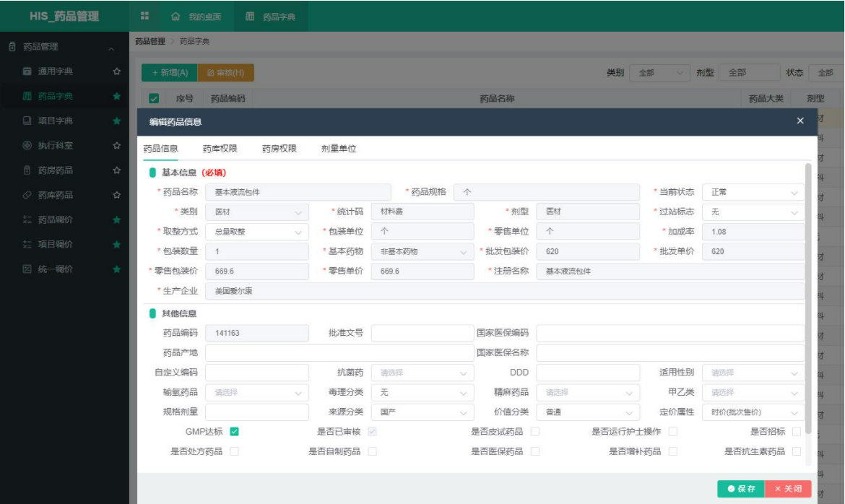The image size is (845, 504).
Task: Click the 批准文号 input field
Action: click(422, 333)
